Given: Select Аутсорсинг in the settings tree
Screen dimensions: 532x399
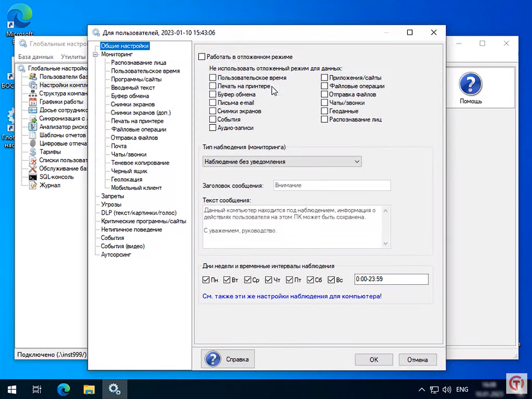Looking at the screenshot, I should point(116,254).
